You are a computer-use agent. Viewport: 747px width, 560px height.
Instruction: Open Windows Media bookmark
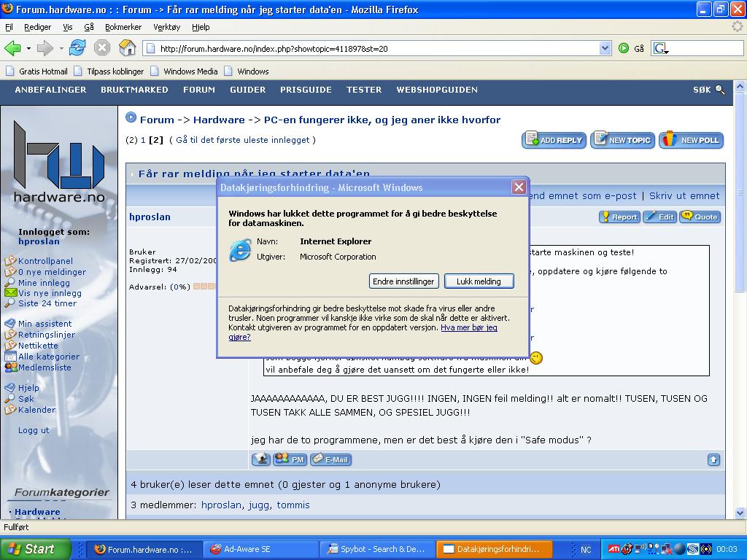(184, 71)
